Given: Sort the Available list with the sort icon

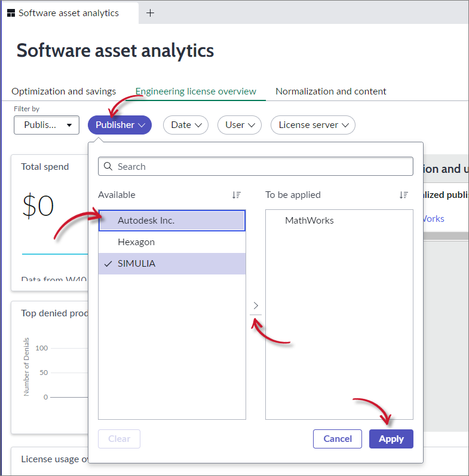Looking at the screenshot, I should pos(237,195).
